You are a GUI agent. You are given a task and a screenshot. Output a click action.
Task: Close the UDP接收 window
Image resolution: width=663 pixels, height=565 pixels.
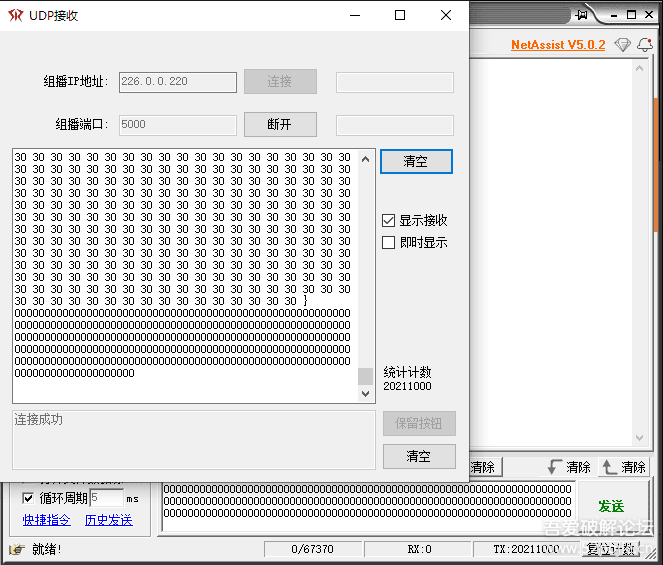pyautogui.click(x=446, y=16)
